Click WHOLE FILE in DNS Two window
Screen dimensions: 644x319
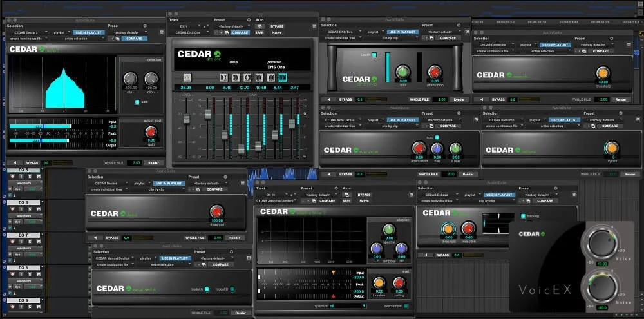tap(419, 99)
